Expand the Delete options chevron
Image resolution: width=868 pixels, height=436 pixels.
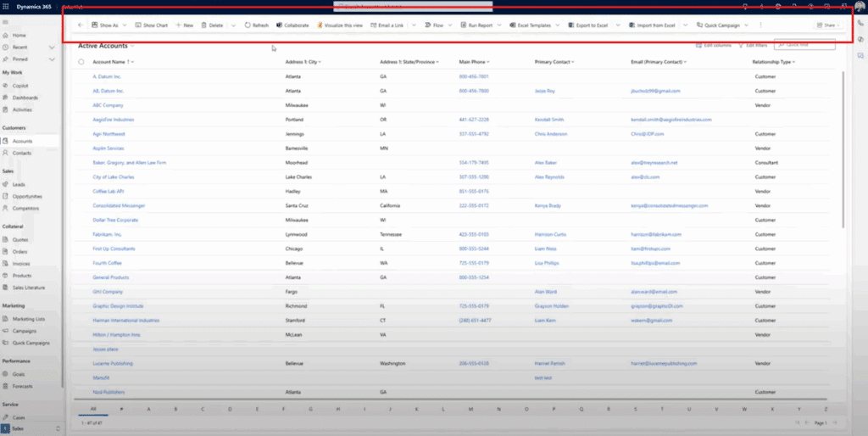[233, 25]
